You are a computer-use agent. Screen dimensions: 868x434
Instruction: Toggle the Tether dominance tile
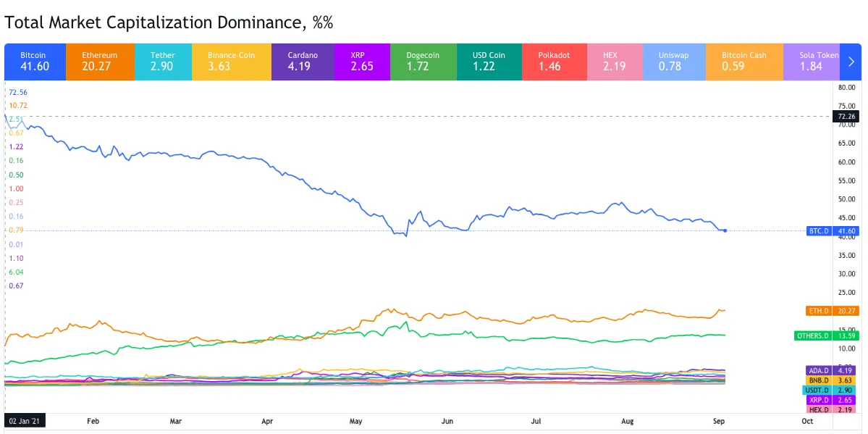162,62
